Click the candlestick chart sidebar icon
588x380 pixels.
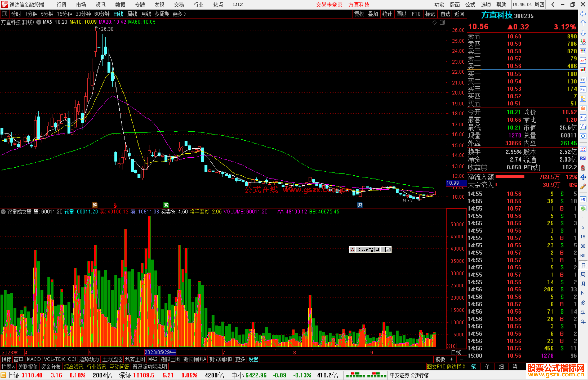tap(583, 70)
